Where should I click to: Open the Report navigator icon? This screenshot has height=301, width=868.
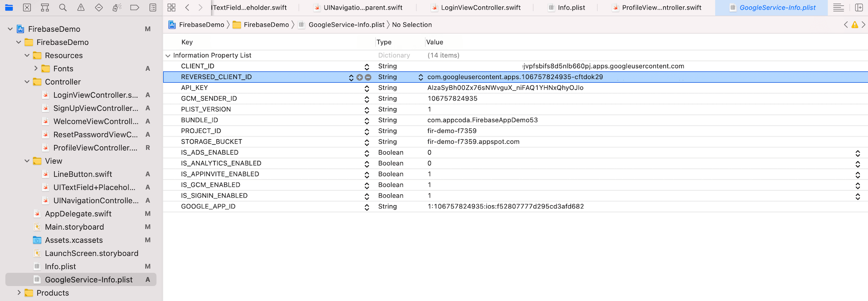tap(153, 8)
